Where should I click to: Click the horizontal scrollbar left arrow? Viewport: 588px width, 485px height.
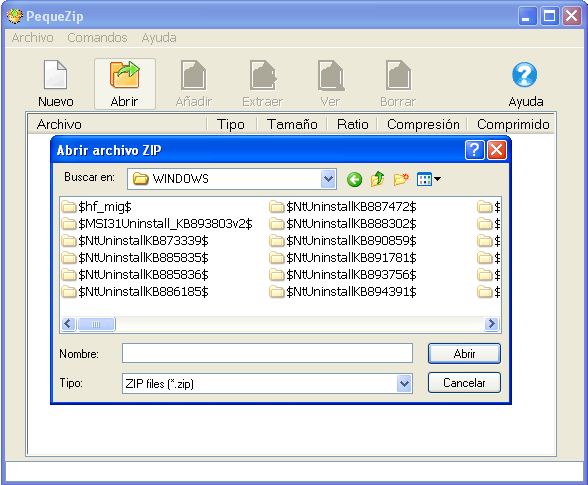click(68, 324)
